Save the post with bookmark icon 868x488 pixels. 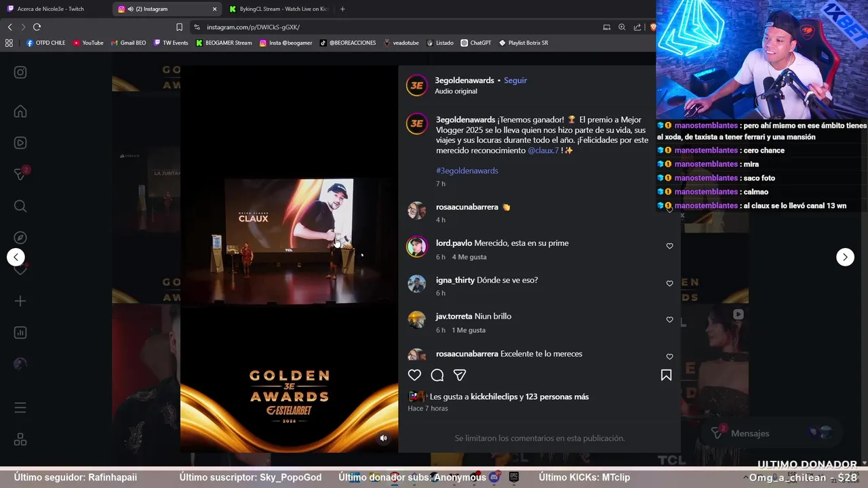pos(666,375)
